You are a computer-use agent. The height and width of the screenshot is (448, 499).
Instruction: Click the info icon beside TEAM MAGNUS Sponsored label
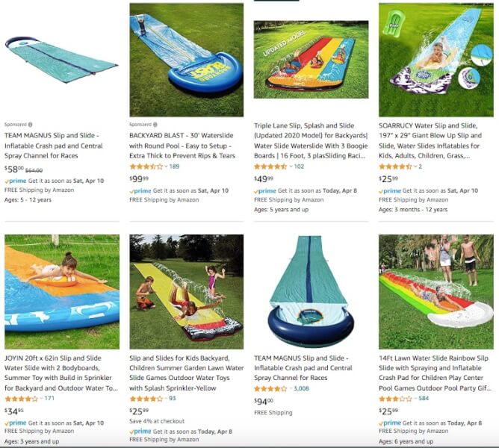(30, 125)
